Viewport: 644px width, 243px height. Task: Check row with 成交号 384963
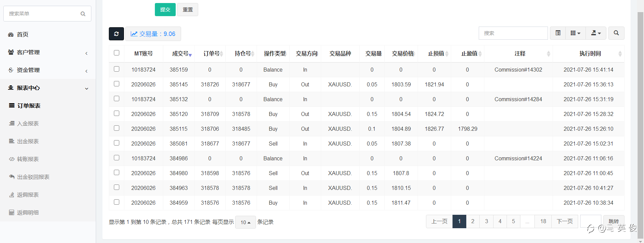(117, 187)
